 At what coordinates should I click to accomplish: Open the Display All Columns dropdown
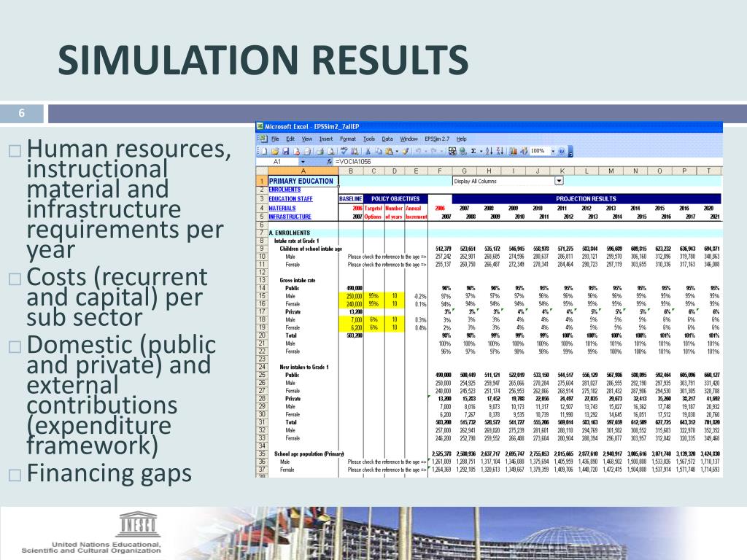[560, 181]
